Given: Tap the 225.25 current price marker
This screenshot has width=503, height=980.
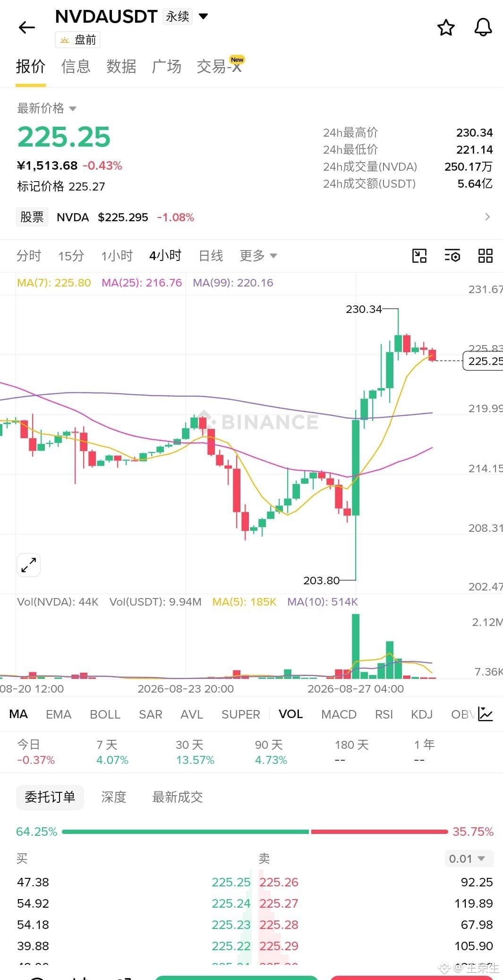Looking at the screenshot, I should 483,361.
